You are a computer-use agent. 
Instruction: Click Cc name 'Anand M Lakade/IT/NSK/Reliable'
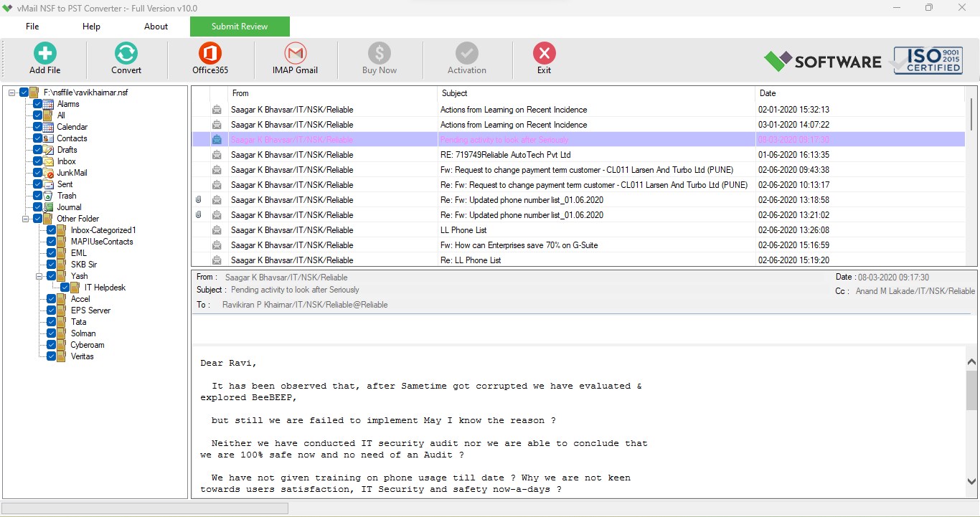pos(915,291)
